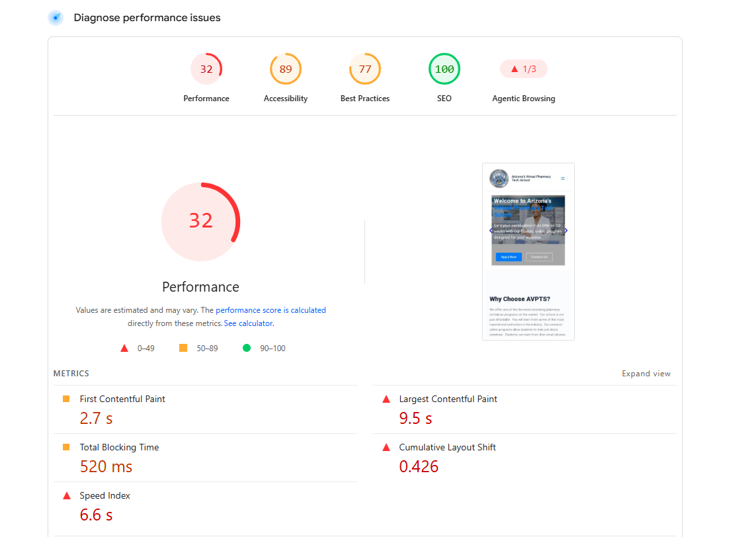Click the page screenshot thumbnail
756x537 pixels.
(x=528, y=251)
